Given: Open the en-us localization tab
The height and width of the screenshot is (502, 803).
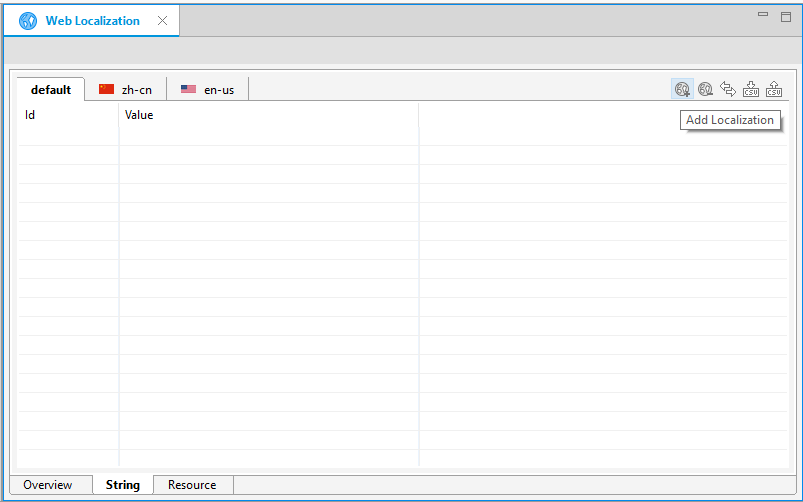Looking at the screenshot, I should [208, 90].
